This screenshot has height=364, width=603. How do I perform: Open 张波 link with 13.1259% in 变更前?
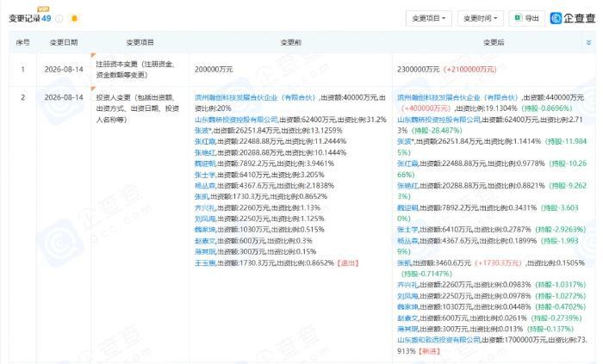pyautogui.click(x=203, y=131)
